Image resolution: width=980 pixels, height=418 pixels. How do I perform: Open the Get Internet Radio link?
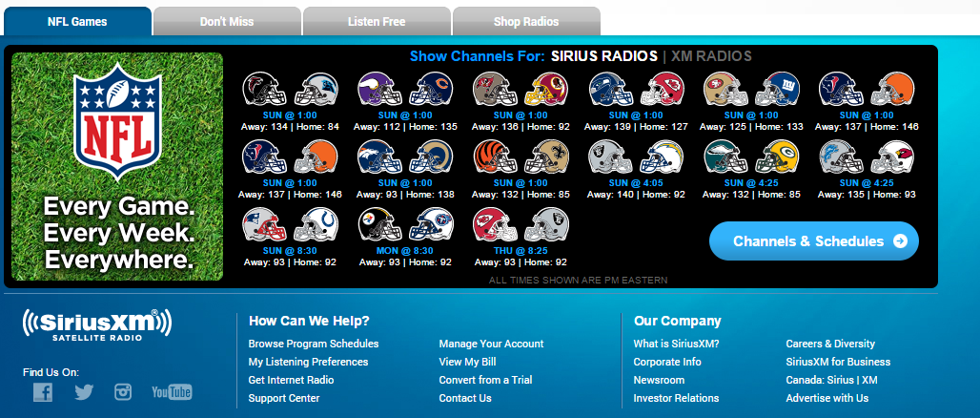(292, 380)
